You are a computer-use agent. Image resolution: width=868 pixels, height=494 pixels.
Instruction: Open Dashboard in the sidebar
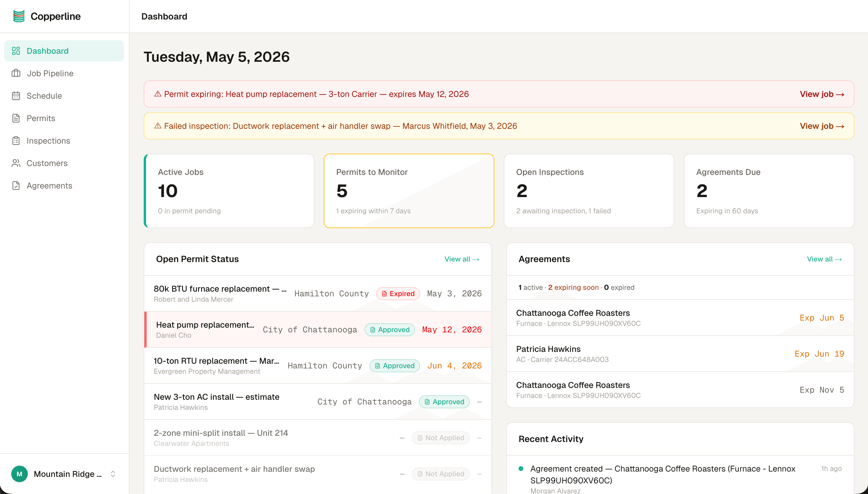tap(64, 51)
